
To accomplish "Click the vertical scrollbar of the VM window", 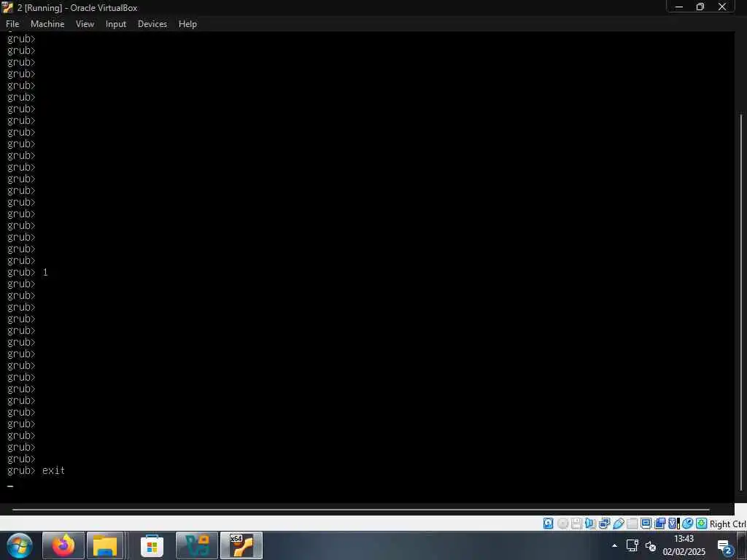I will (741, 303).
